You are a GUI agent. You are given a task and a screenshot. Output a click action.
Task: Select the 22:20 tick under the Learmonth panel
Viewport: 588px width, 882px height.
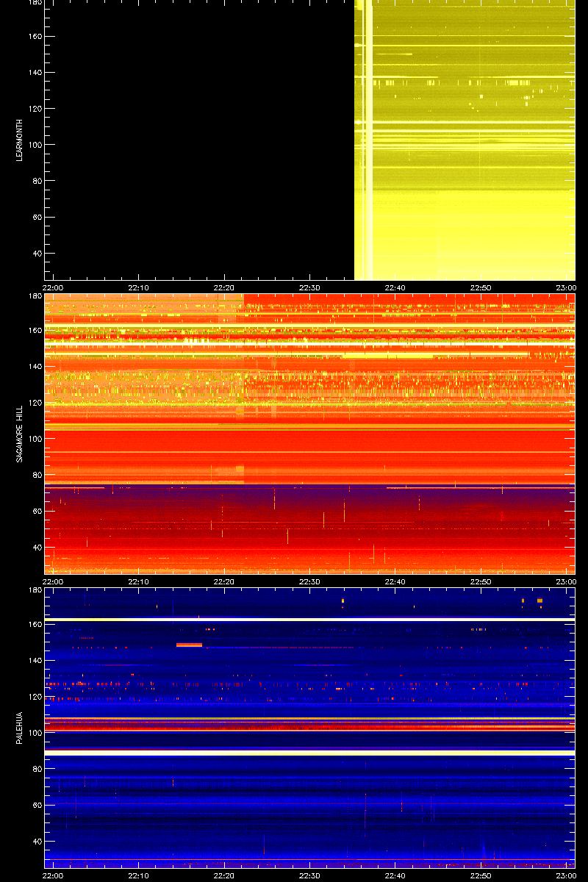pyautogui.click(x=224, y=287)
